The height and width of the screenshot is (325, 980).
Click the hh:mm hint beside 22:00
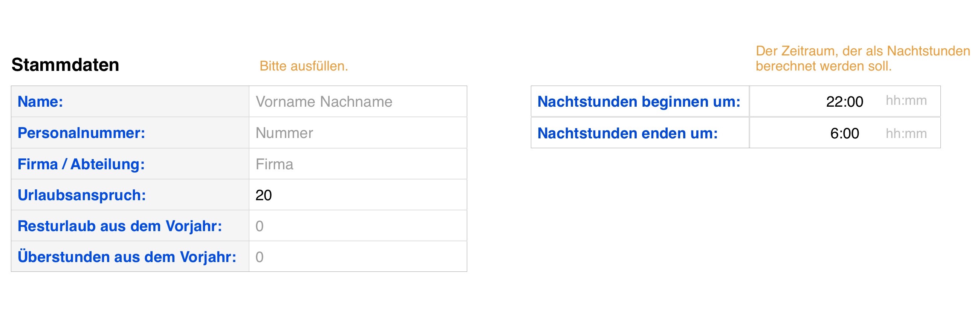tap(906, 100)
